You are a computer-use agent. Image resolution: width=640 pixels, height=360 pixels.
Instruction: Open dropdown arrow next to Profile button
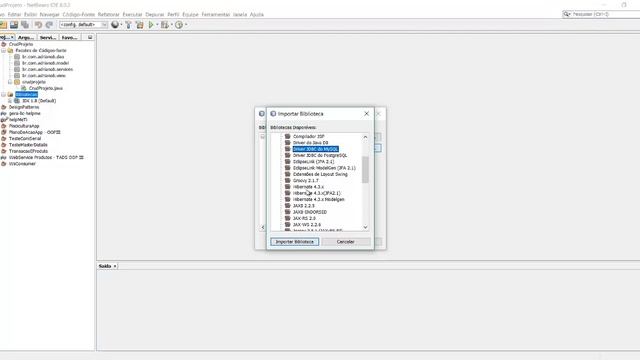[186, 25]
